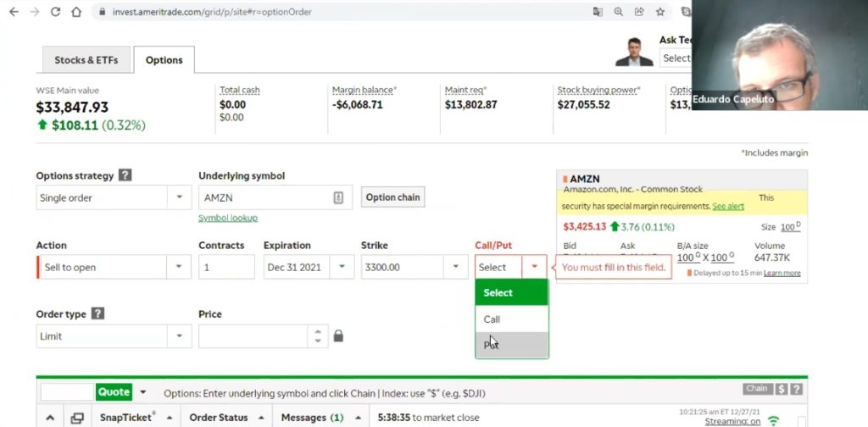Choose Call from the Call/Put list
This screenshot has width=868, height=427.
[492, 319]
